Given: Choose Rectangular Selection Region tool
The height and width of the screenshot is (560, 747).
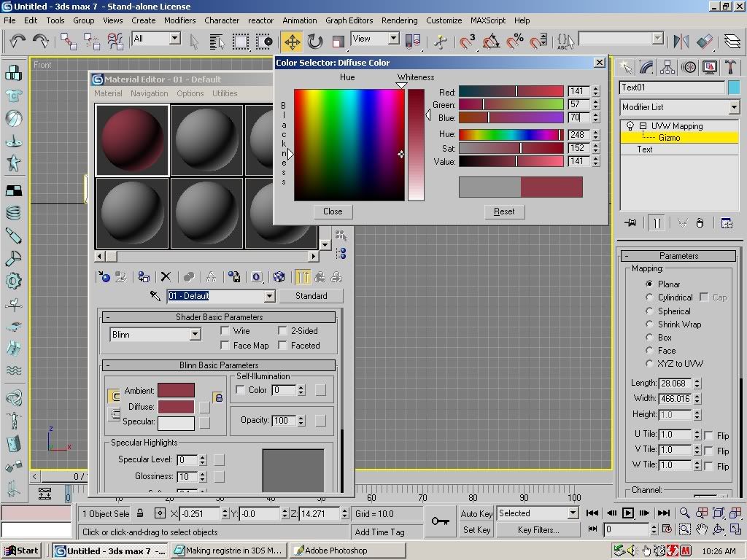Looking at the screenshot, I should tap(241, 42).
